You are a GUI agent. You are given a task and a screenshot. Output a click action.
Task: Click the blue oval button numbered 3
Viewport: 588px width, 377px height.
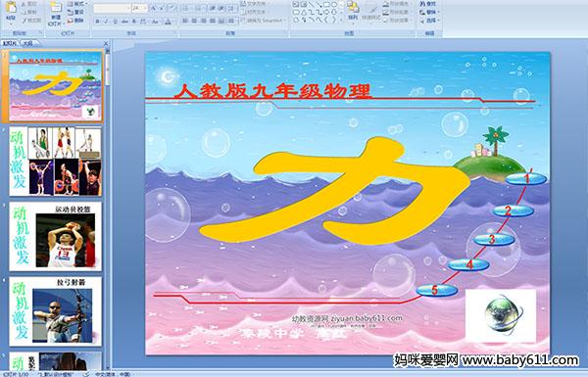(x=494, y=239)
